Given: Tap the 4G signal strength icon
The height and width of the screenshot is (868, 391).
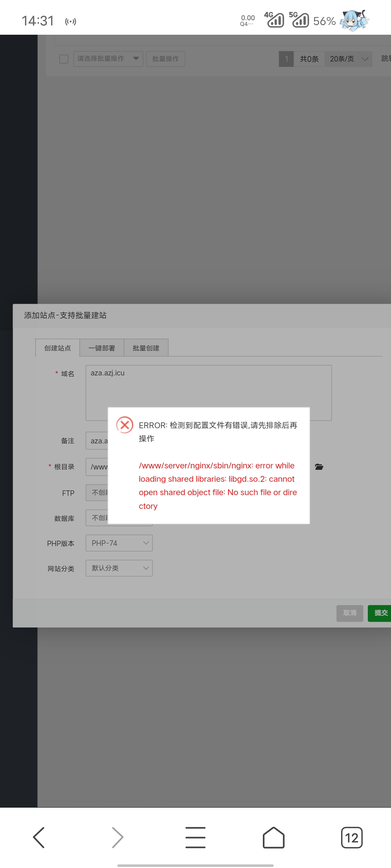Looking at the screenshot, I should click(274, 20).
